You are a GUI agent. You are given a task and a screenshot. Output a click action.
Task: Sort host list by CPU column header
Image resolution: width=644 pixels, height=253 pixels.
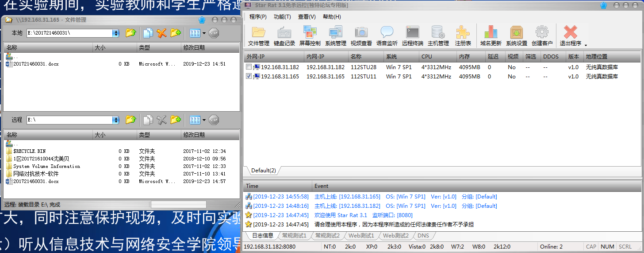click(437, 57)
